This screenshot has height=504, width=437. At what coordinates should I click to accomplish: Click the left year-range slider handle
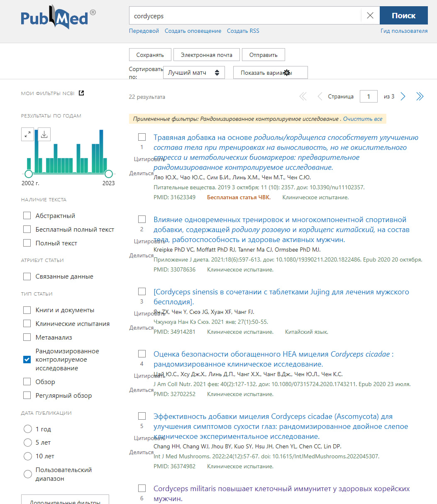click(x=29, y=174)
